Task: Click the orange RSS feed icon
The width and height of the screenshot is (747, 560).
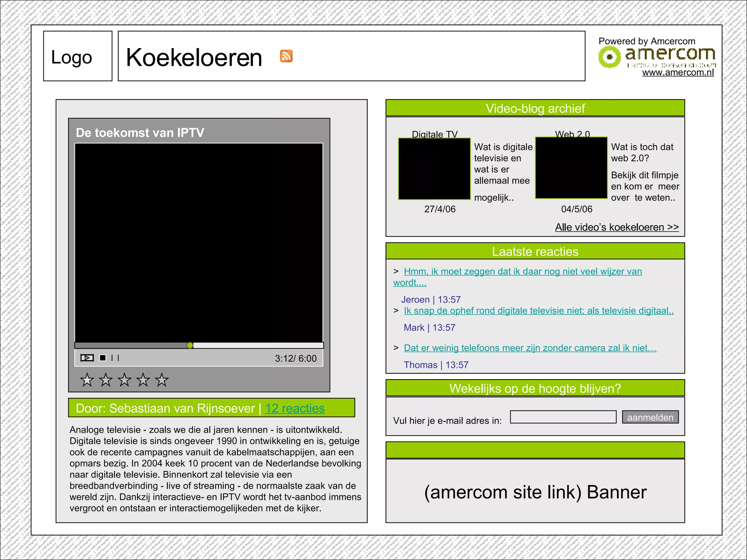Action: click(x=286, y=56)
